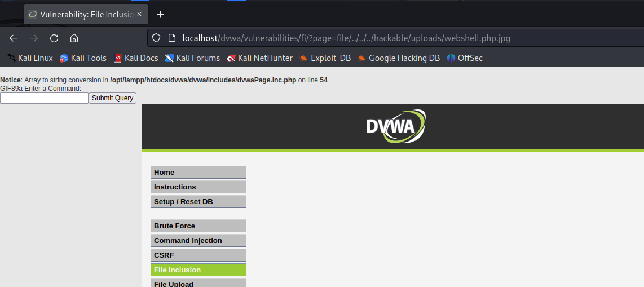Click the tab's DVWA favicon
Screen dimensions: 644x287
(33, 14)
